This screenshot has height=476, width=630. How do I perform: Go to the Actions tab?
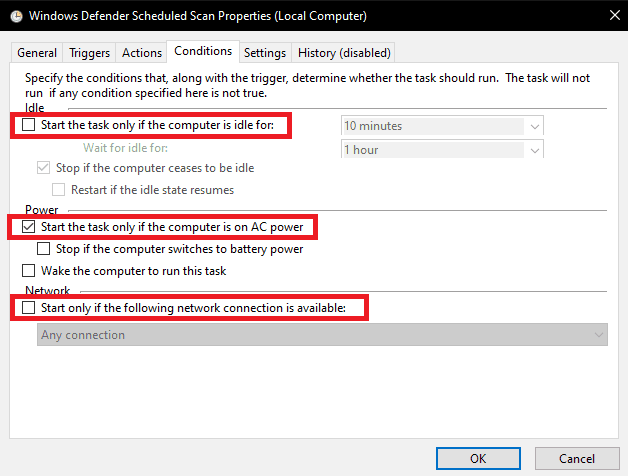coord(142,53)
